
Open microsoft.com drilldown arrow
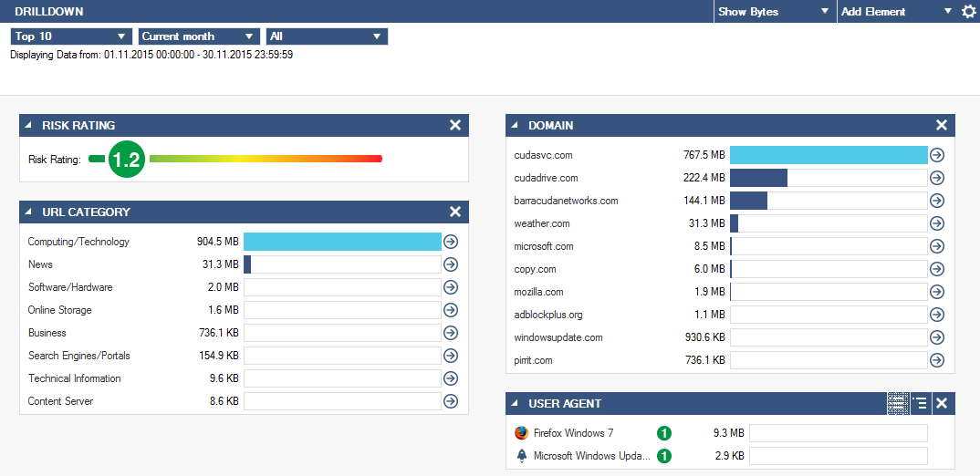pos(936,246)
